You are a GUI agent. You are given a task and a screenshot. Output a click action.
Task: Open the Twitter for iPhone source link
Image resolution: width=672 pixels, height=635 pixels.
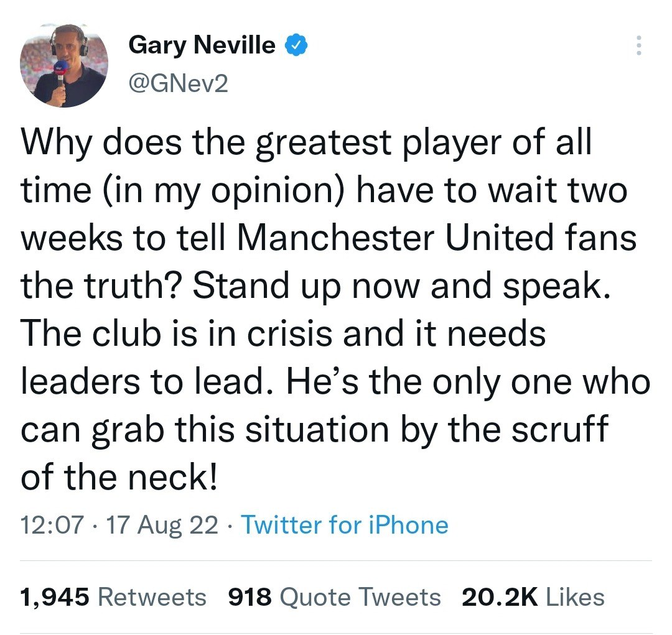[x=344, y=525]
